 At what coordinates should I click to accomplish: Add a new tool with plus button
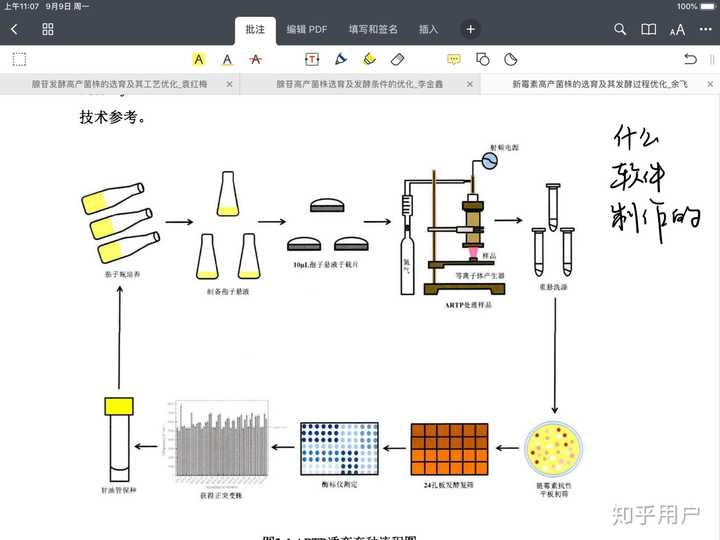coord(470,30)
